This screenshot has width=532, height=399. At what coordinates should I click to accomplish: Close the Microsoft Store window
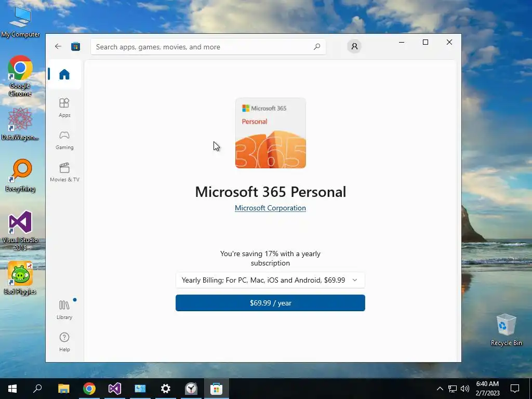point(449,42)
